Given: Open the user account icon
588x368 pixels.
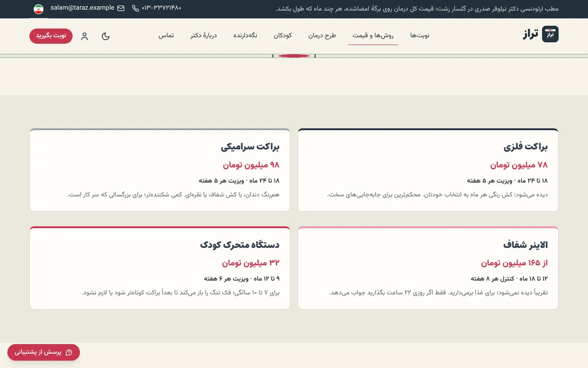Looking at the screenshot, I should point(85,36).
